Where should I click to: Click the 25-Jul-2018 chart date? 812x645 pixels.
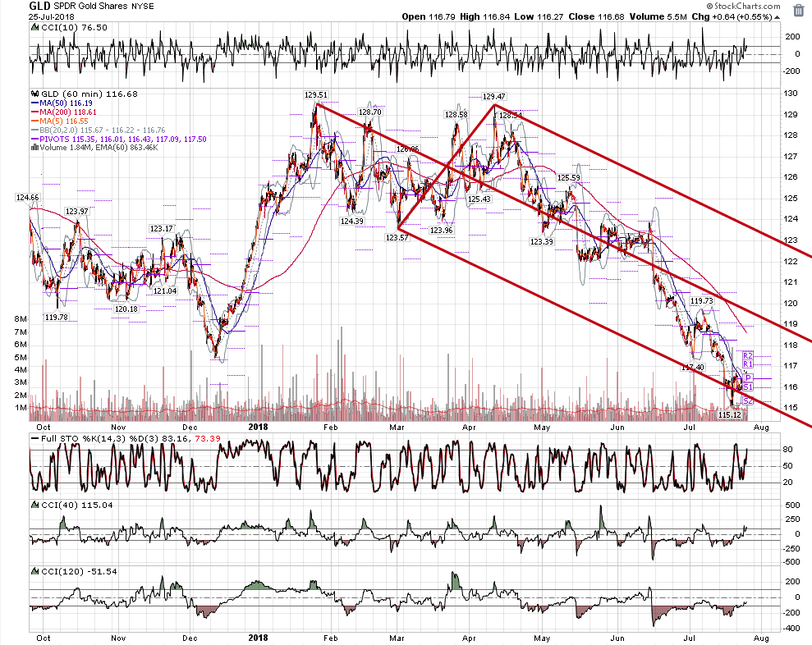pos(51,16)
